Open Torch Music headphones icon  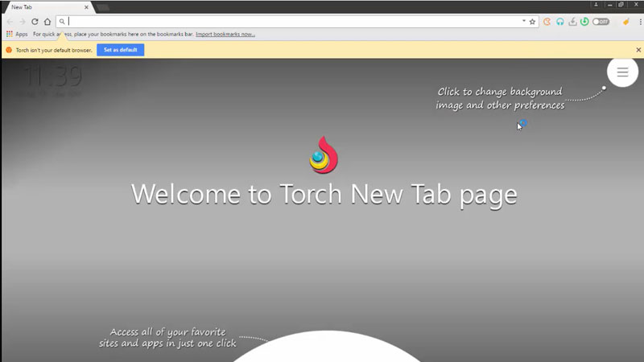[x=559, y=22]
